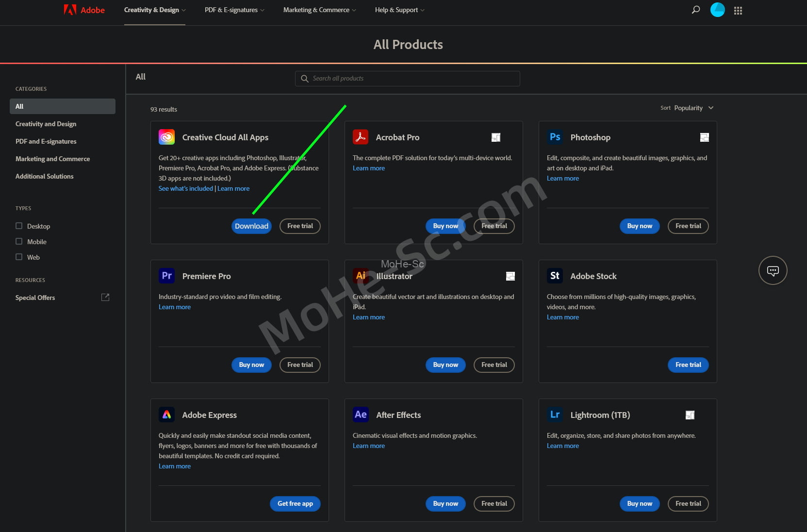Enable the Web filter checkbox

[x=18, y=257]
